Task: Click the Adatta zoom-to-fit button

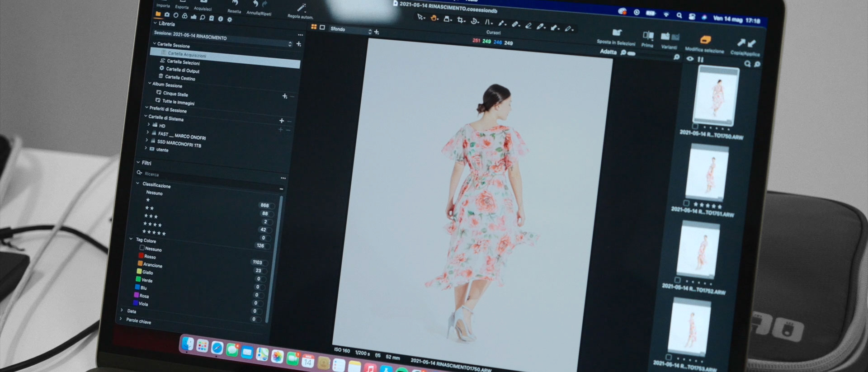Action: (608, 52)
